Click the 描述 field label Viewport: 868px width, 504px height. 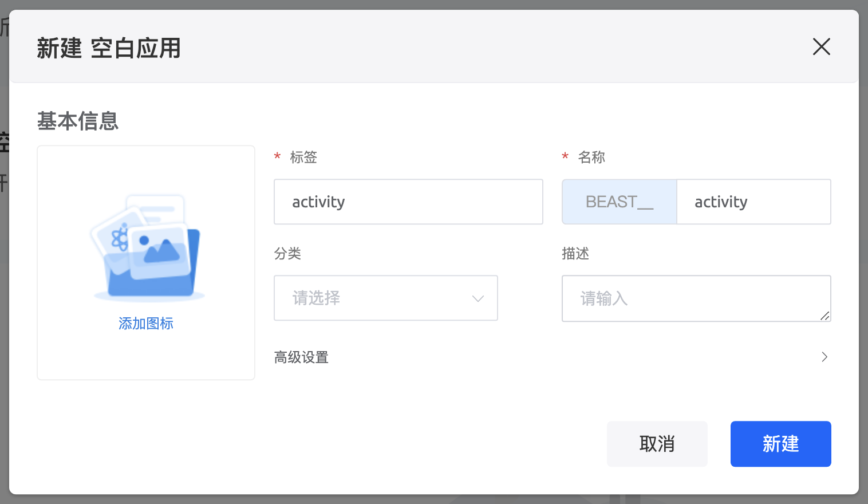pos(575,254)
